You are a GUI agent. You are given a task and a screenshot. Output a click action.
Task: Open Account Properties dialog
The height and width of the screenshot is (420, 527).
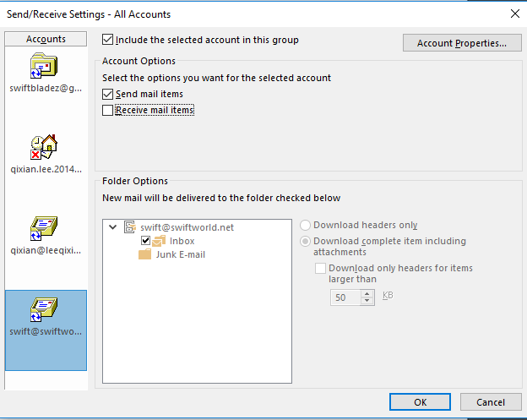(x=462, y=43)
